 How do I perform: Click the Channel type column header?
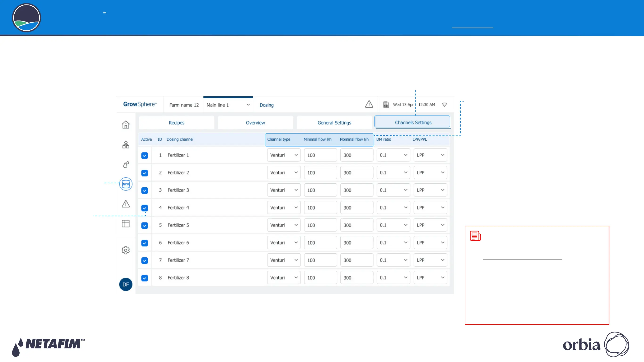[279, 139]
